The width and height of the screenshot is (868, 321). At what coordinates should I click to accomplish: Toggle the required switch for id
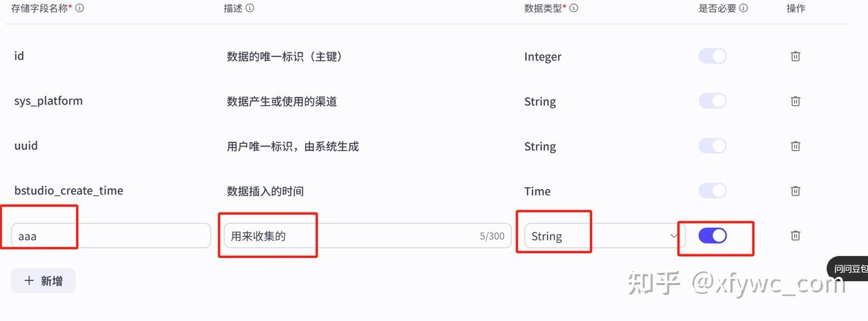point(712,56)
